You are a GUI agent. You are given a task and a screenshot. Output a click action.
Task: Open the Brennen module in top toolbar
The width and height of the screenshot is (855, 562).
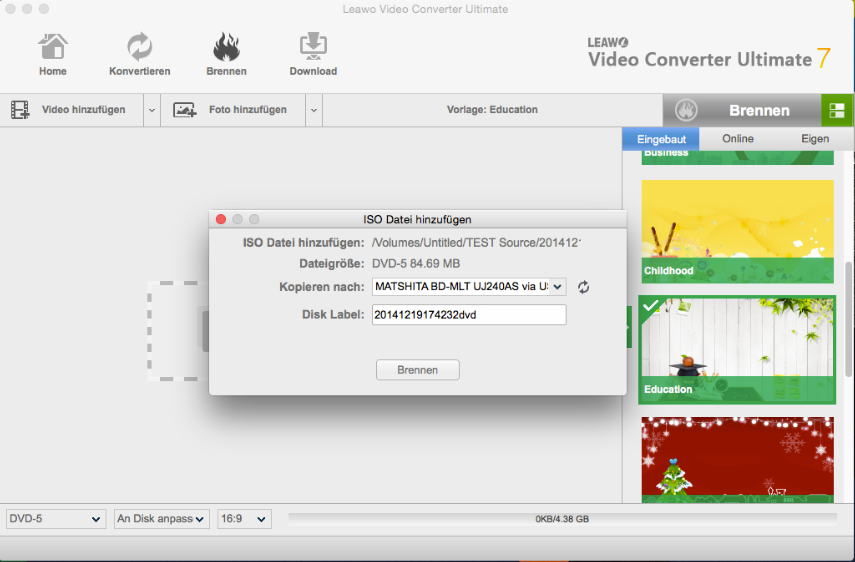226,55
